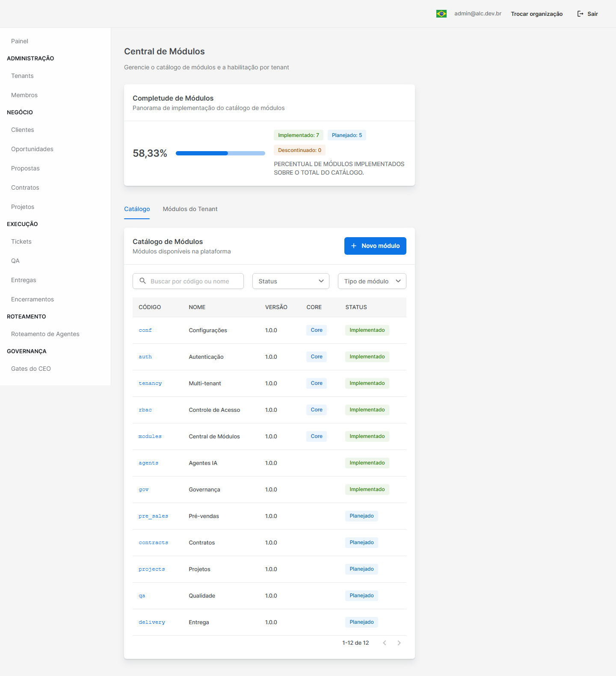Screen dimensions: 616x676
Task: Click the Sair logout icon
Action: [580, 14]
